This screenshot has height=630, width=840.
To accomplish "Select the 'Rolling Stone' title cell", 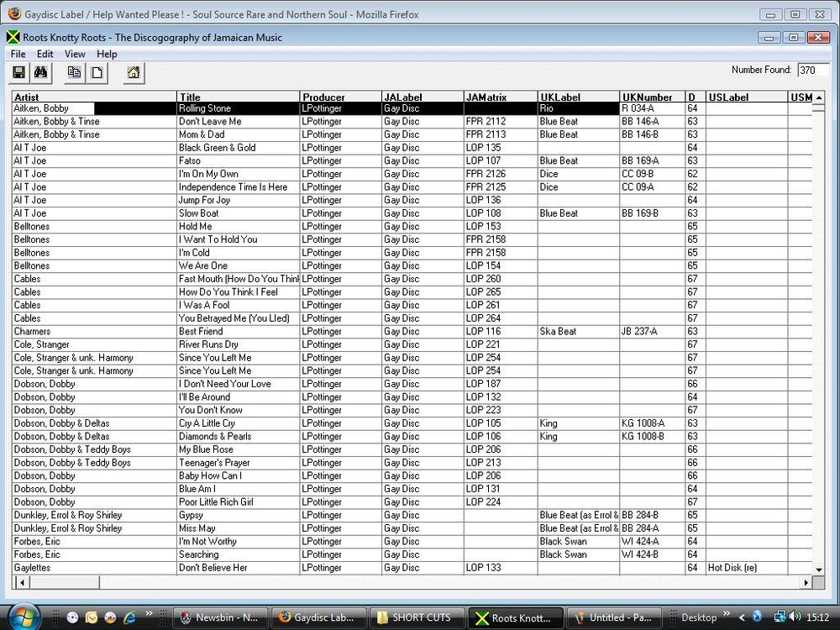I will tap(239, 108).
